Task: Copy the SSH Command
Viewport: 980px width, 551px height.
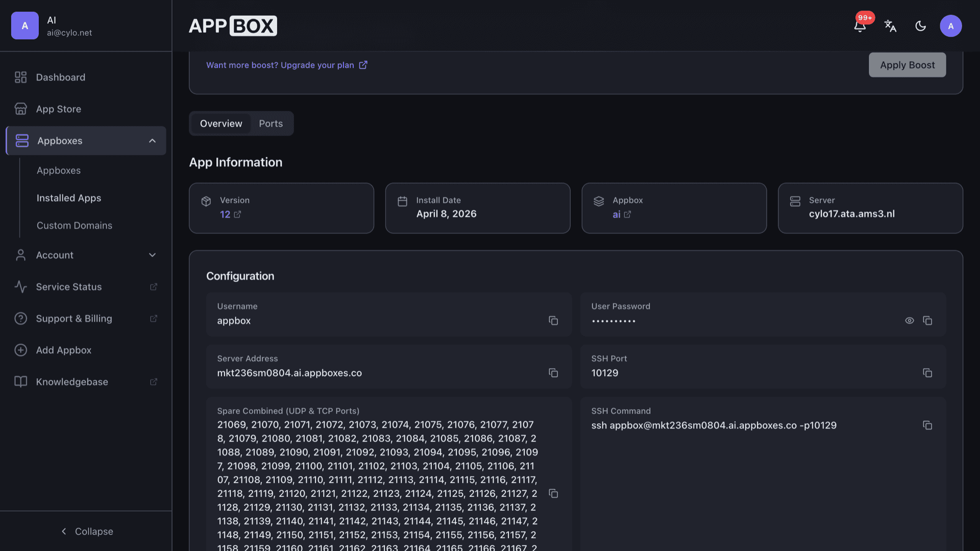Action: coord(927,425)
